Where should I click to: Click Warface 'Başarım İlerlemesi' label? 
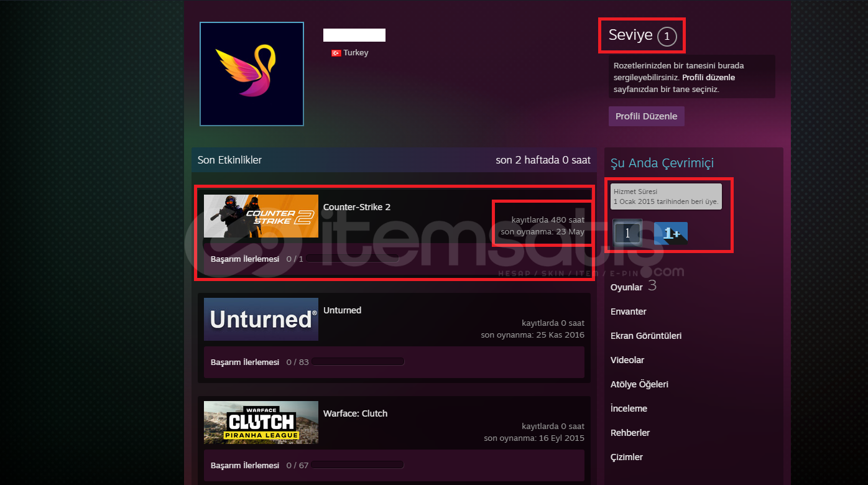tap(245, 465)
